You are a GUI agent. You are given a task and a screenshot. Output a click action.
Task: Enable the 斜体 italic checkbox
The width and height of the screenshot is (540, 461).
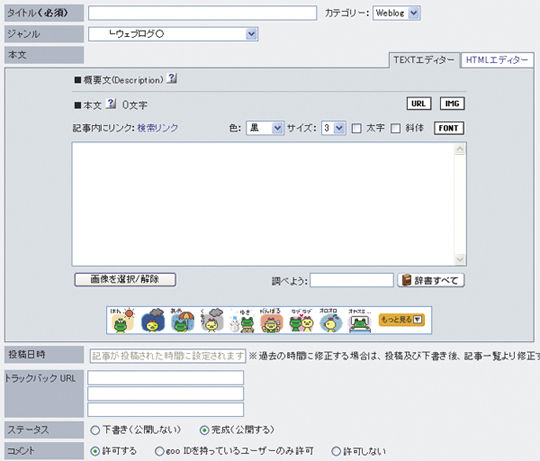pos(396,128)
